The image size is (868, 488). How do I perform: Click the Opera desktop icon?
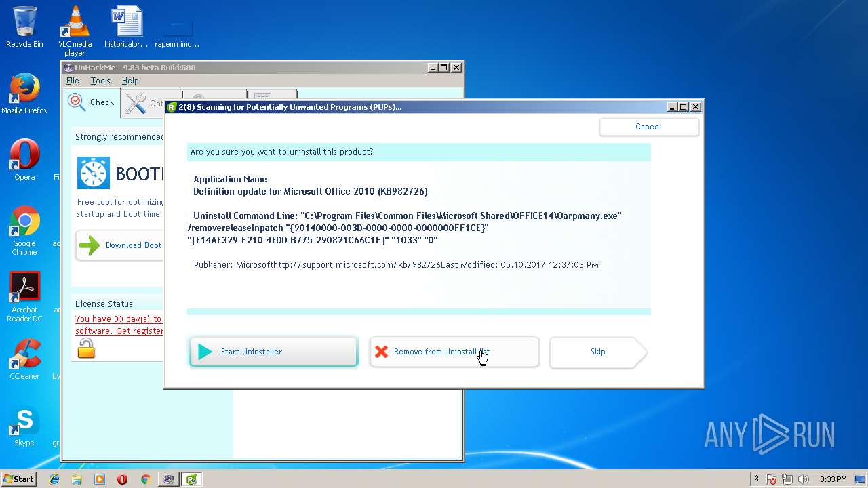coord(24,160)
